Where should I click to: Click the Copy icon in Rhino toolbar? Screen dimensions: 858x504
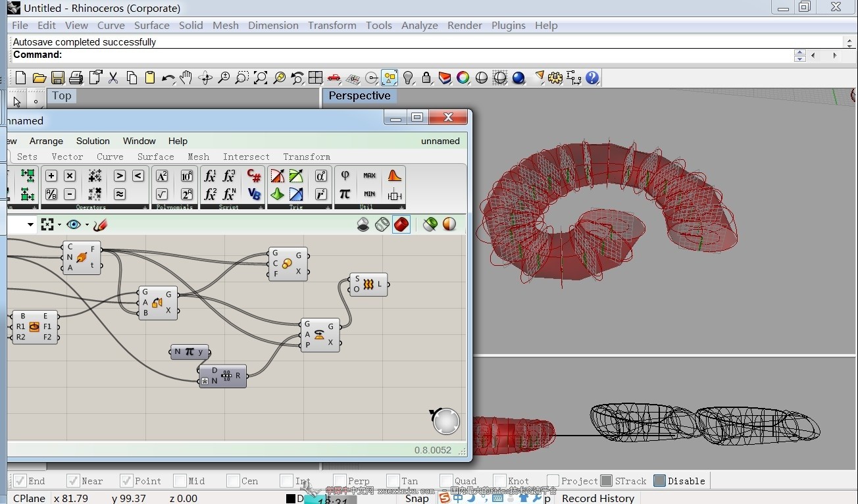[132, 78]
